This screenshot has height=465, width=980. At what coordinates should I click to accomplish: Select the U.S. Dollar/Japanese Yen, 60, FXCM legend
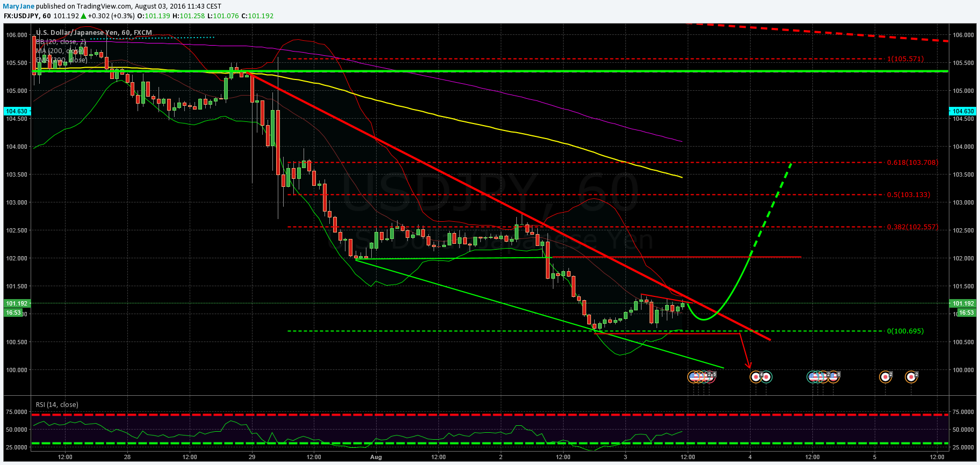pyautogui.click(x=94, y=33)
